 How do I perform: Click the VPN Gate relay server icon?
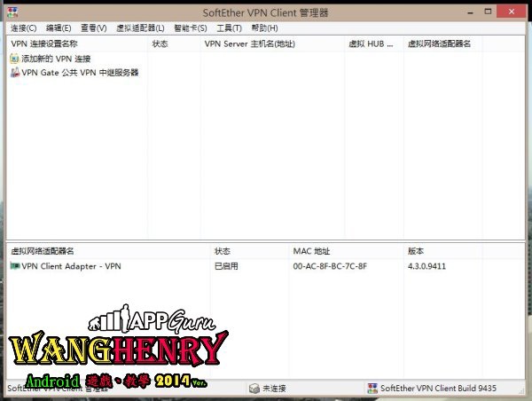click(15, 73)
